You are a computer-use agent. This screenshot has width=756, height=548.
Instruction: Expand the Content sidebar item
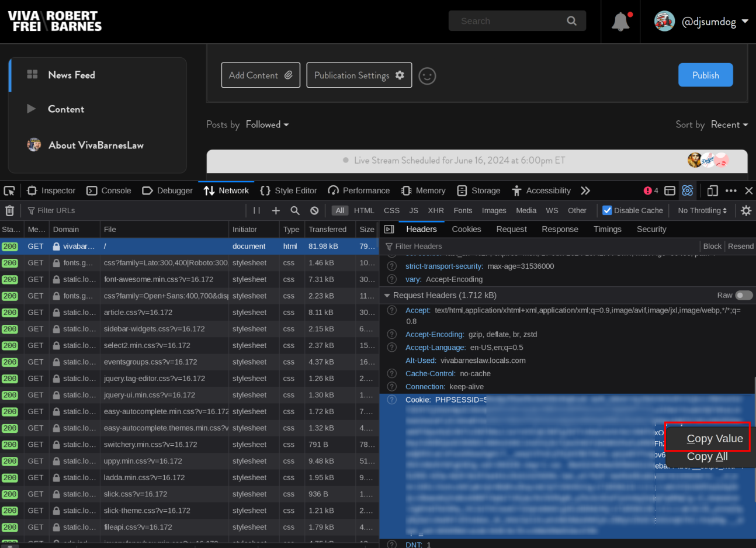coord(32,109)
